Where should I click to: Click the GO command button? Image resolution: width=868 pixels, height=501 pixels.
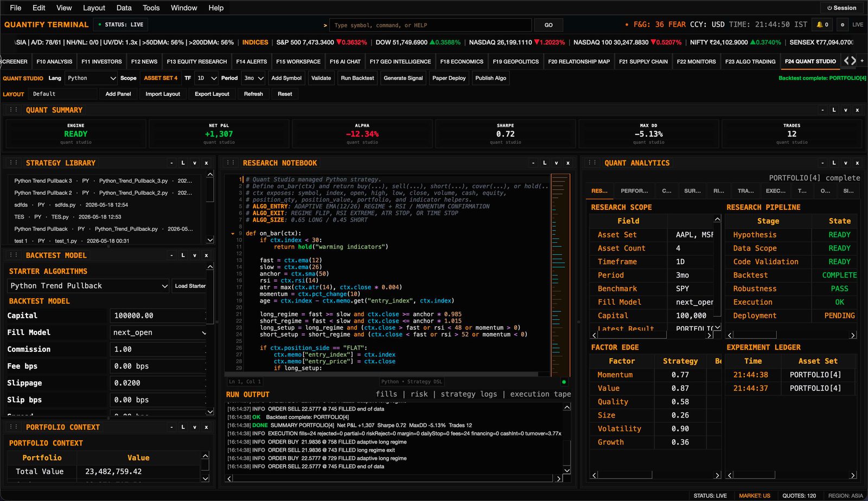pyautogui.click(x=548, y=25)
